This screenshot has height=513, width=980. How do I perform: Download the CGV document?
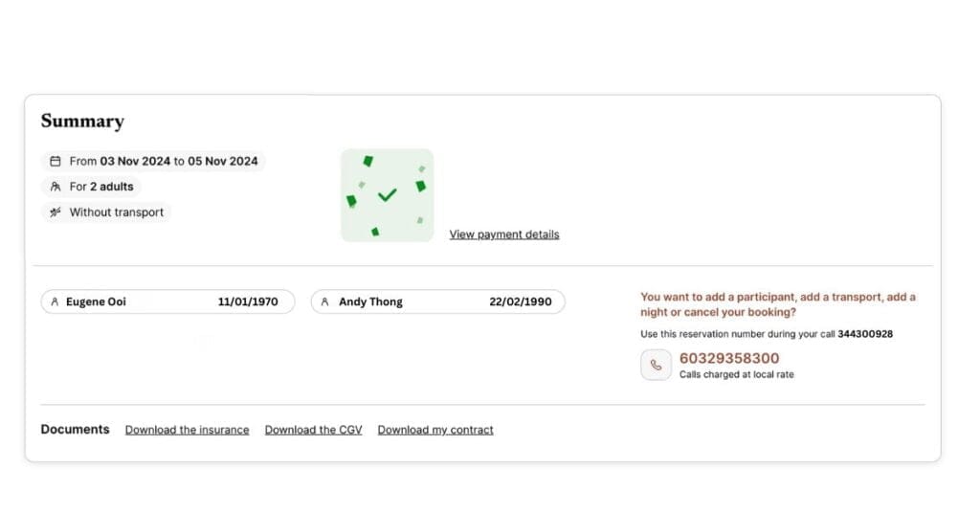[313, 430]
